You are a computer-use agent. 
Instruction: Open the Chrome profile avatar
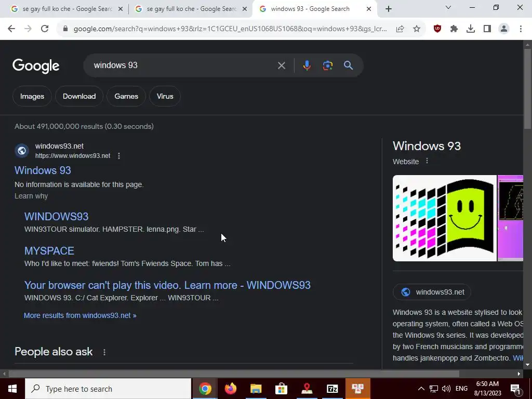(x=504, y=29)
